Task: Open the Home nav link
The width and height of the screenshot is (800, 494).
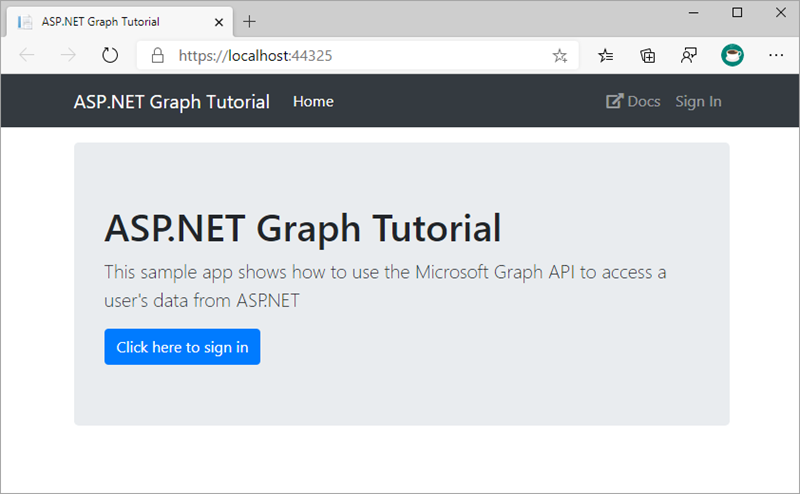Action: (313, 102)
